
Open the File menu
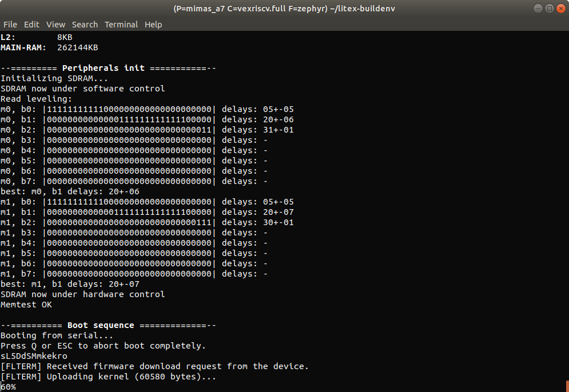[x=10, y=25]
